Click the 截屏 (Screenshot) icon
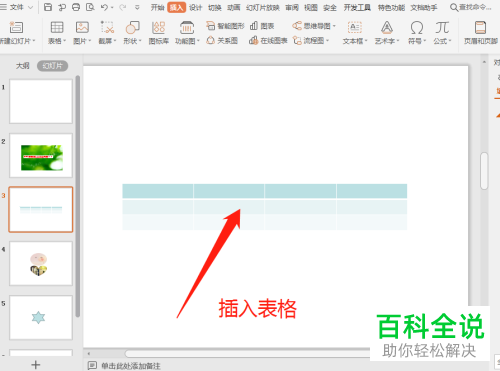Image resolution: width=500 pixels, height=371 pixels. [107, 27]
